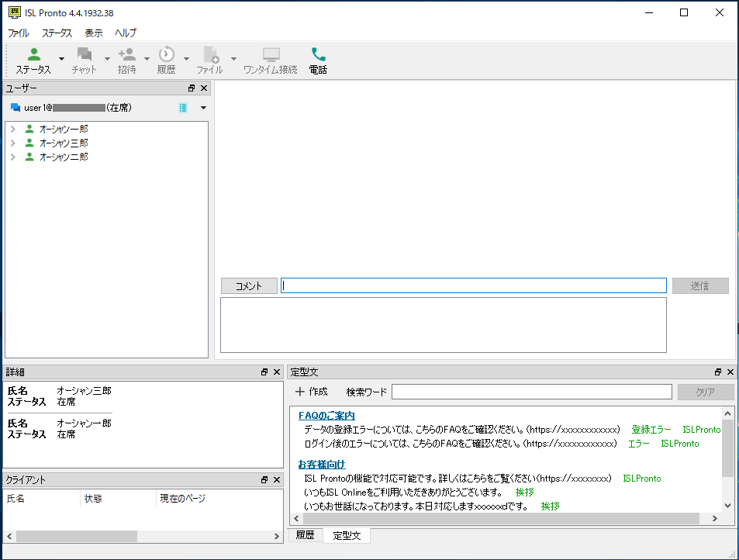Image resolution: width=739 pixels, height=560 pixels.
Task: Click the ファイル file toolbar icon
Action: tap(211, 54)
